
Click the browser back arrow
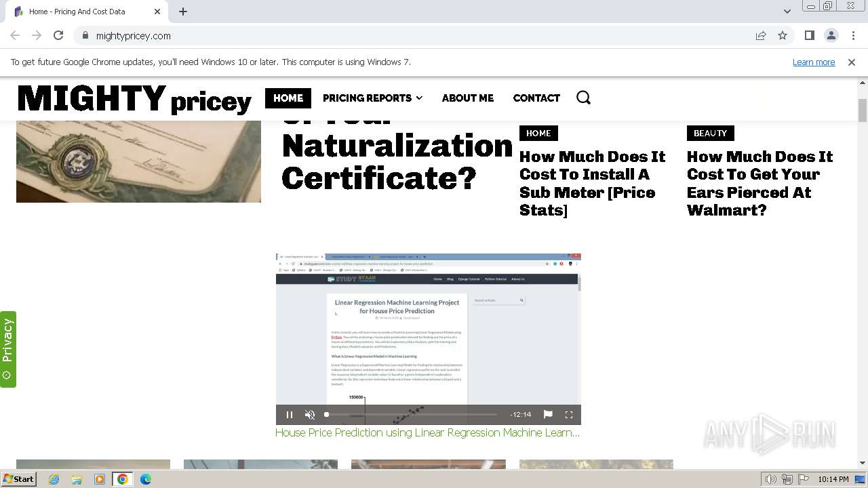click(x=15, y=36)
